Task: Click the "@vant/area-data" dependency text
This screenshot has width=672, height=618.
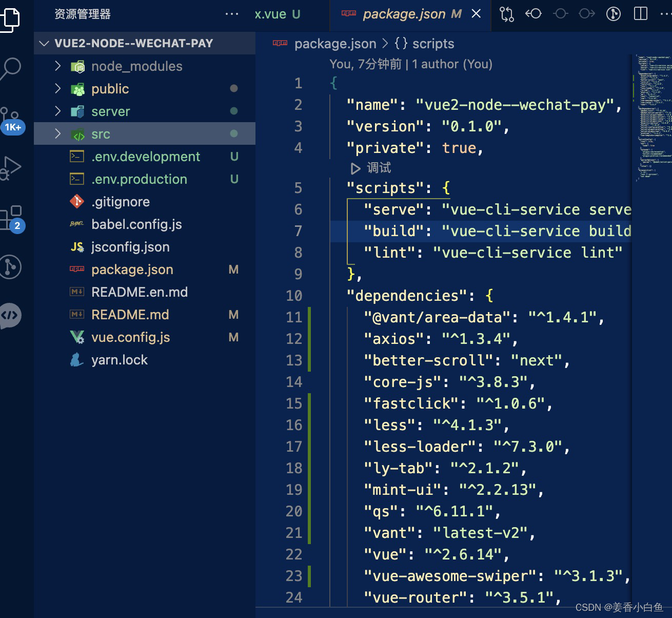Action: coord(441,317)
